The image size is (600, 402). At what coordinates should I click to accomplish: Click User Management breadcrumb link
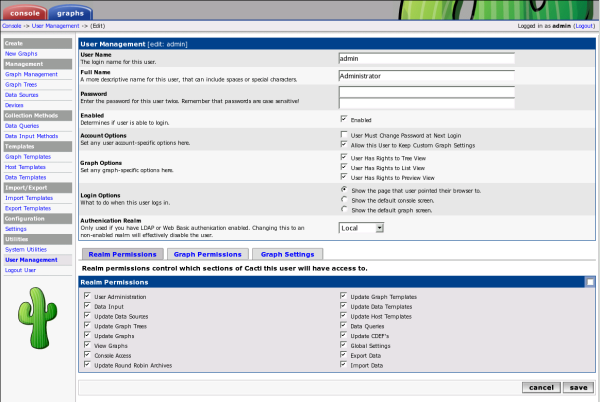pos(55,26)
